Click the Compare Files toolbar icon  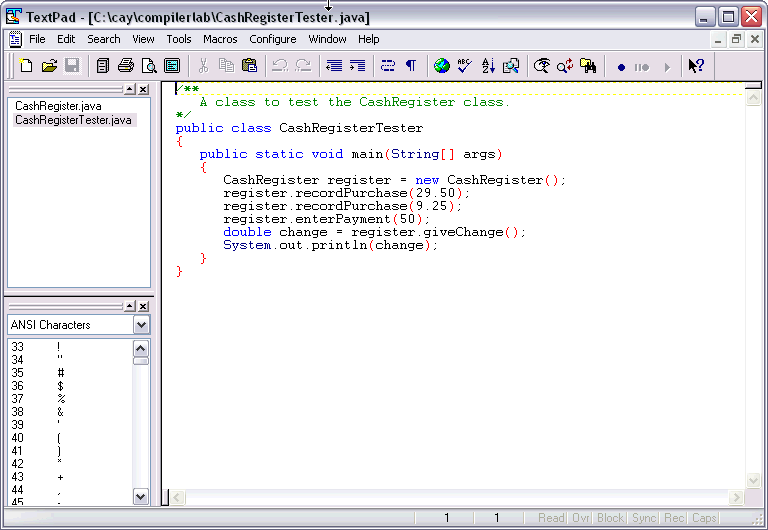coord(511,66)
